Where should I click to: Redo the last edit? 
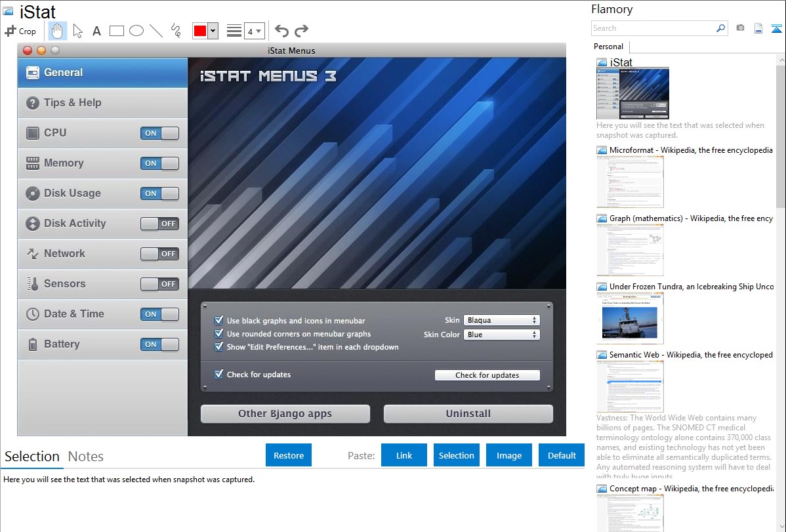pyautogui.click(x=301, y=31)
